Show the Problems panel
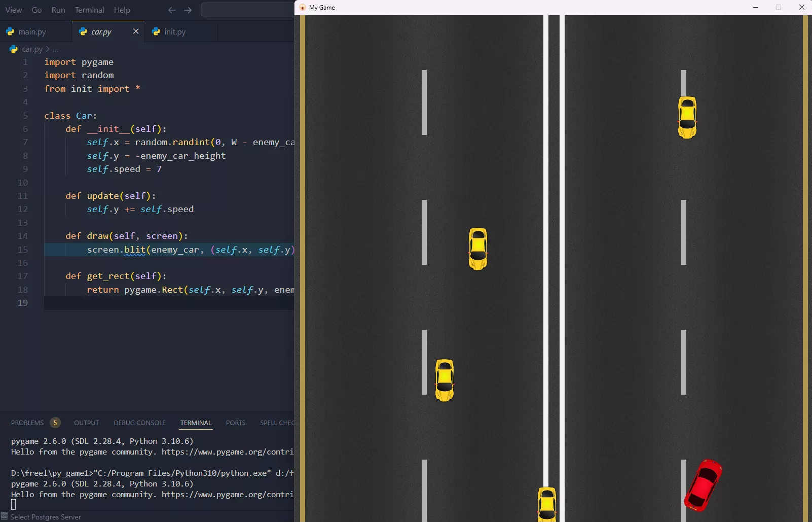This screenshot has height=522, width=812. coord(27,423)
